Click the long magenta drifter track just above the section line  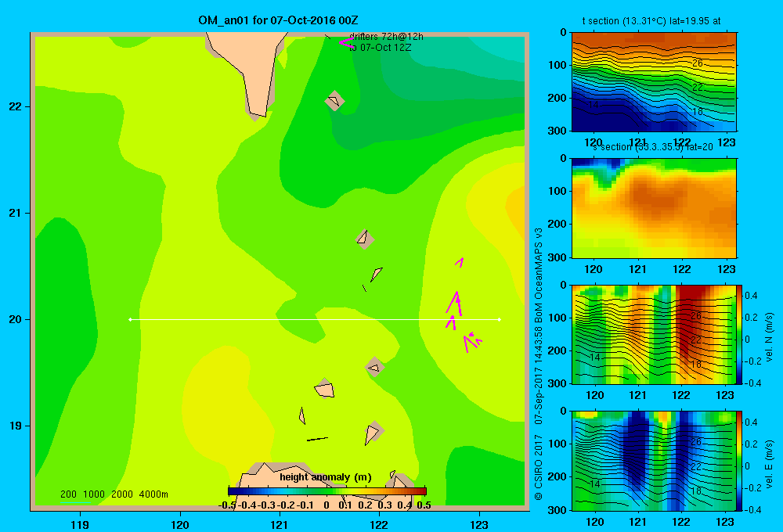[x=454, y=304]
